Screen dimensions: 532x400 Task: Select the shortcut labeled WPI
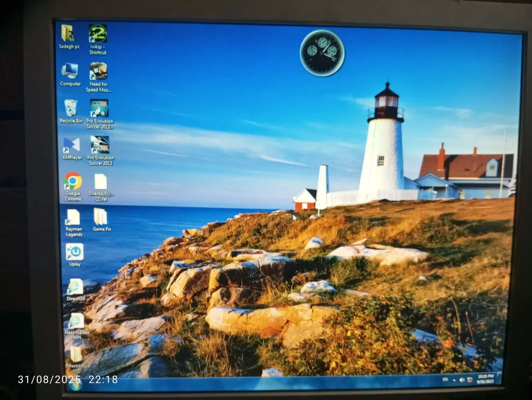click(77, 326)
